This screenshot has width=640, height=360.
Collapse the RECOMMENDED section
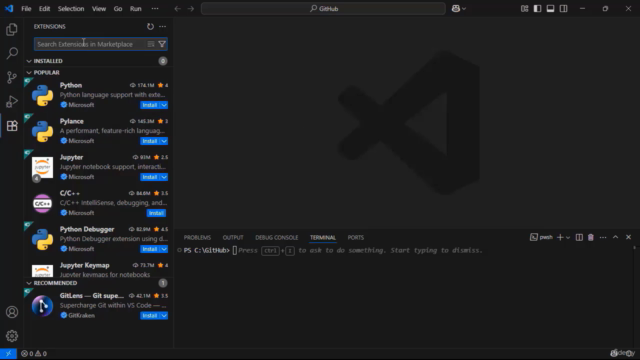point(29,283)
